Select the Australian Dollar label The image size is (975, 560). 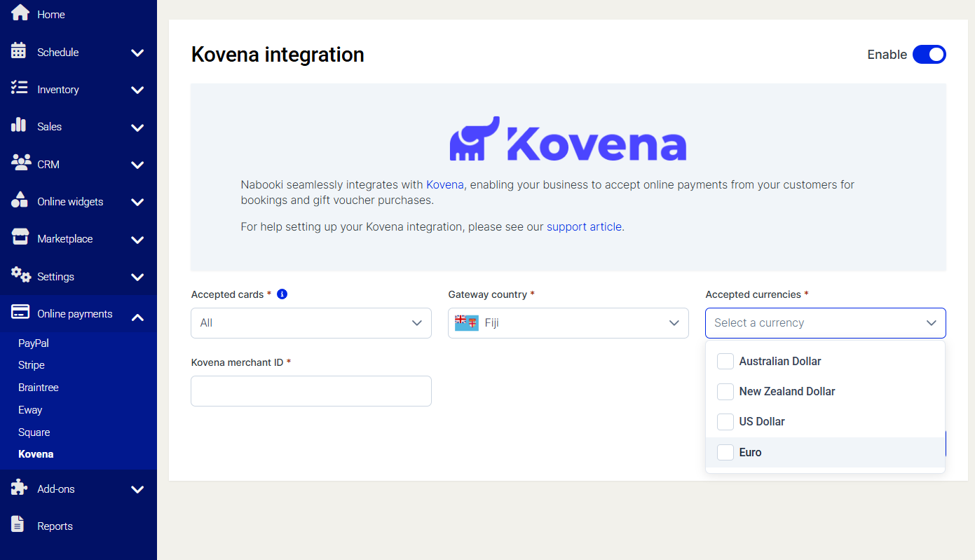tap(780, 362)
